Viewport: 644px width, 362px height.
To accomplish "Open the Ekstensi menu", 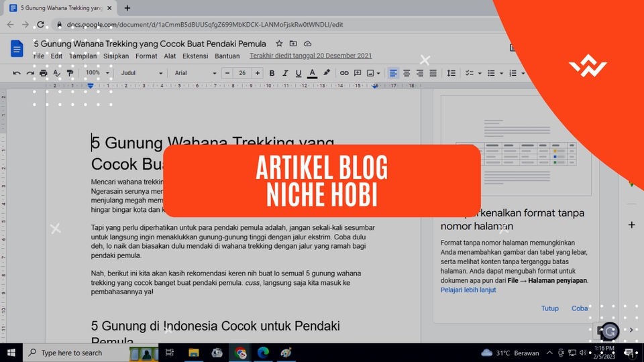I will 195,56.
